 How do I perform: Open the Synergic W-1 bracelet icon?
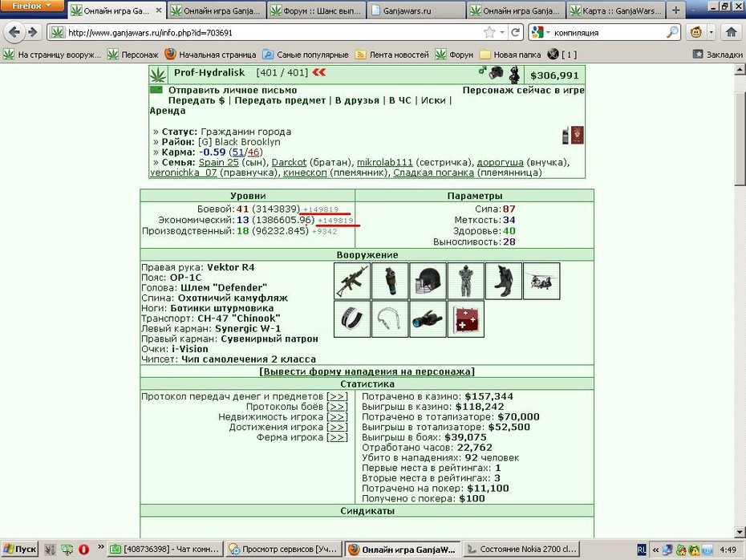click(352, 319)
